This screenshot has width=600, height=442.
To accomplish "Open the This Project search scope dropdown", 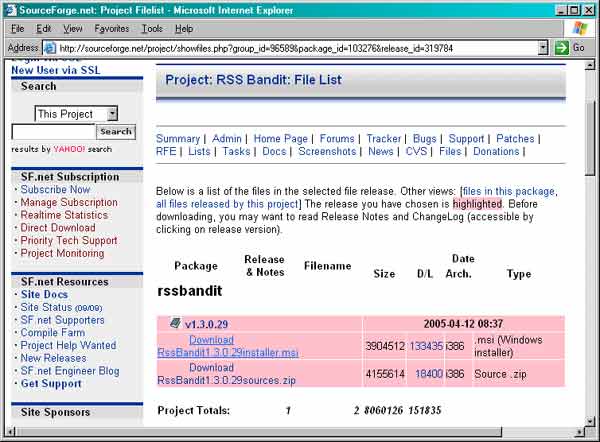I will [x=112, y=114].
